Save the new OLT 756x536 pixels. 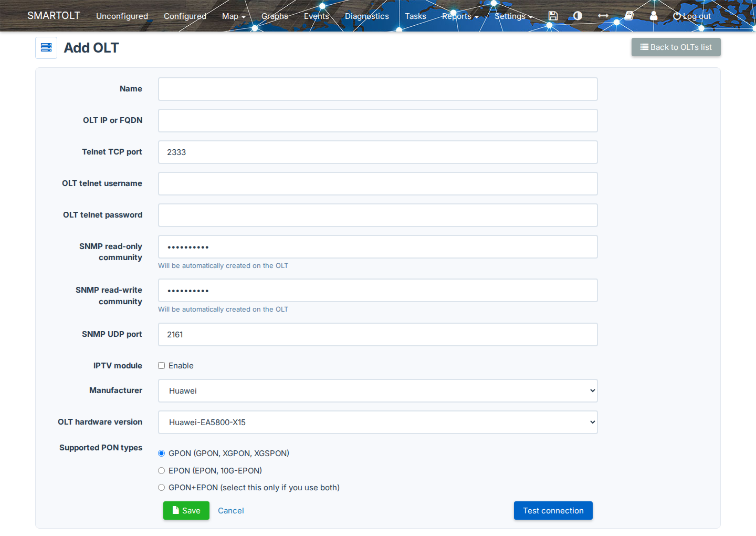pyautogui.click(x=186, y=511)
